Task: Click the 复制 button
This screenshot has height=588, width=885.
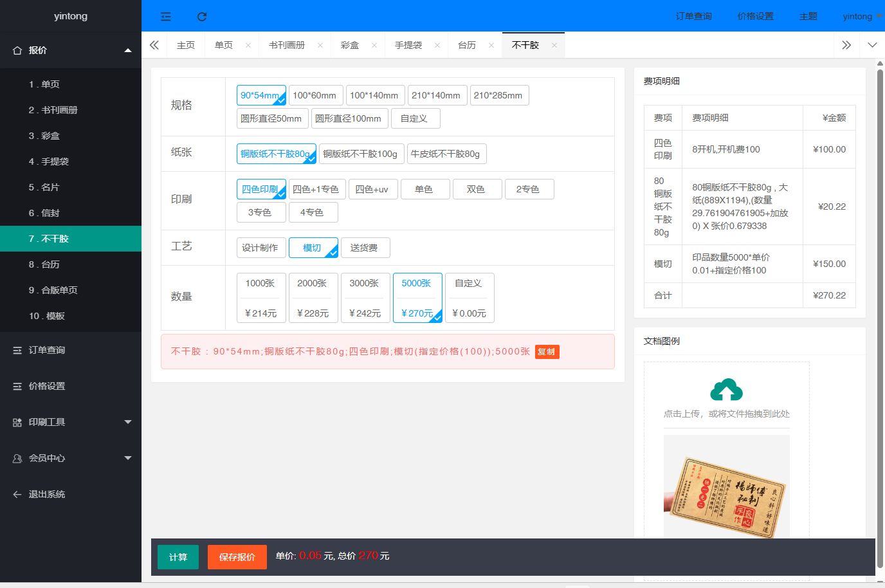Action: 547,352
